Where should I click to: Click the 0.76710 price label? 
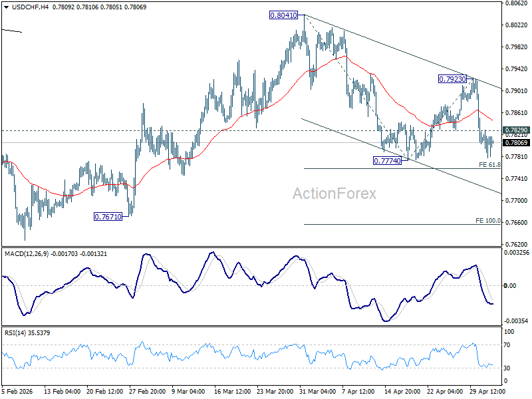[108, 217]
